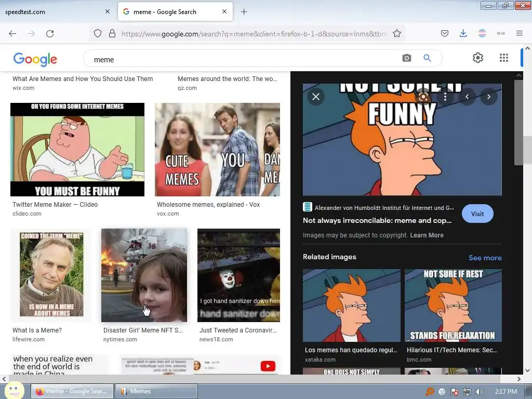Open the Firefox hamburger menu
532x399 pixels.
coord(520,33)
